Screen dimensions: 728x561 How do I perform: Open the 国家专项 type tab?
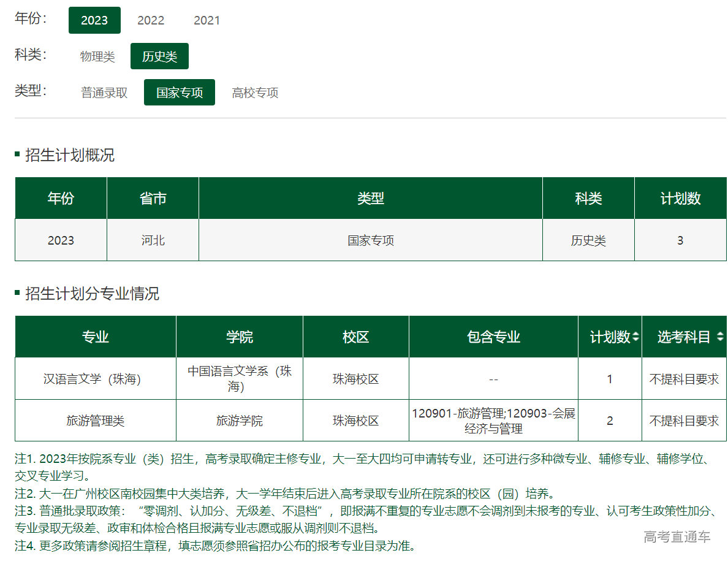[x=179, y=93]
